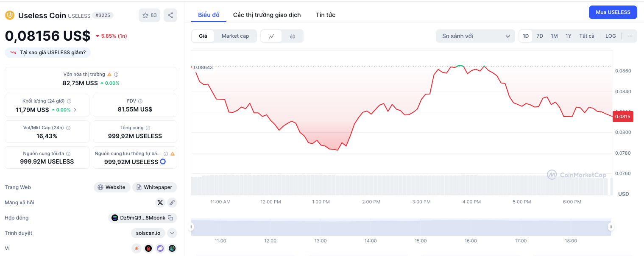This screenshot has width=644, height=256.
Task: Enable LOG scale on chart
Action: click(611, 36)
